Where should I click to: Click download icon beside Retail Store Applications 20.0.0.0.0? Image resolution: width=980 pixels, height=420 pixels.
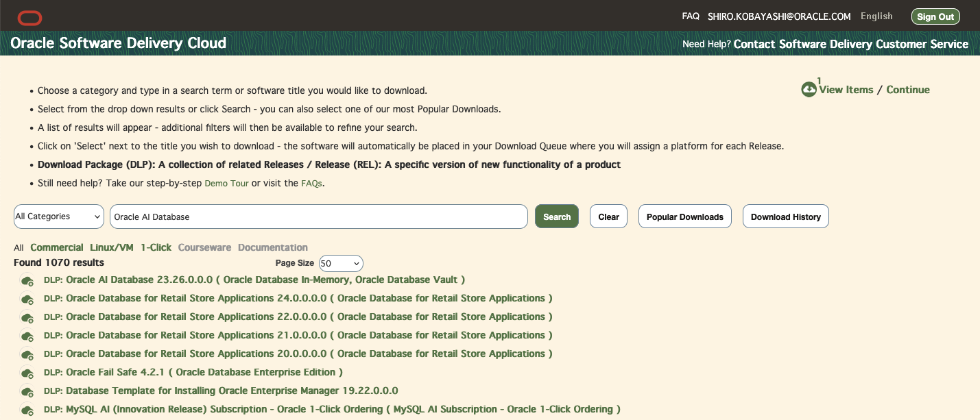point(27,355)
